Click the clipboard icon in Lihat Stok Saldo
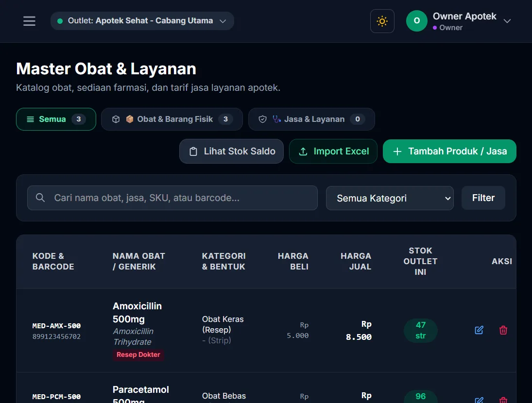Screen dimensions: 532x403 193,151
